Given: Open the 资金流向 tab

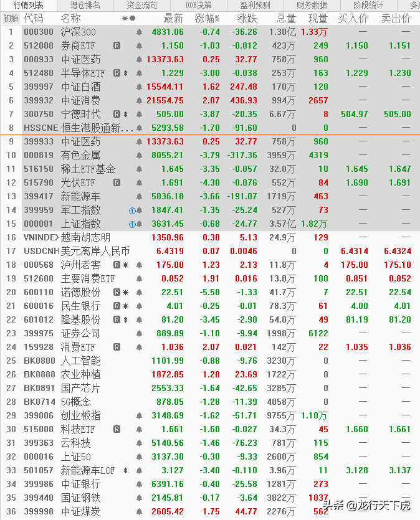Looking at the screenshot, I should (142, 5).
